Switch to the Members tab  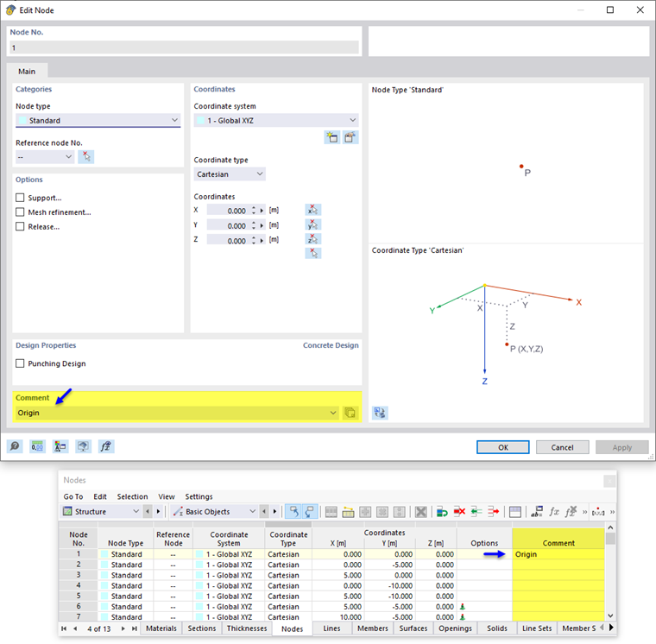[x=372, y=628]
